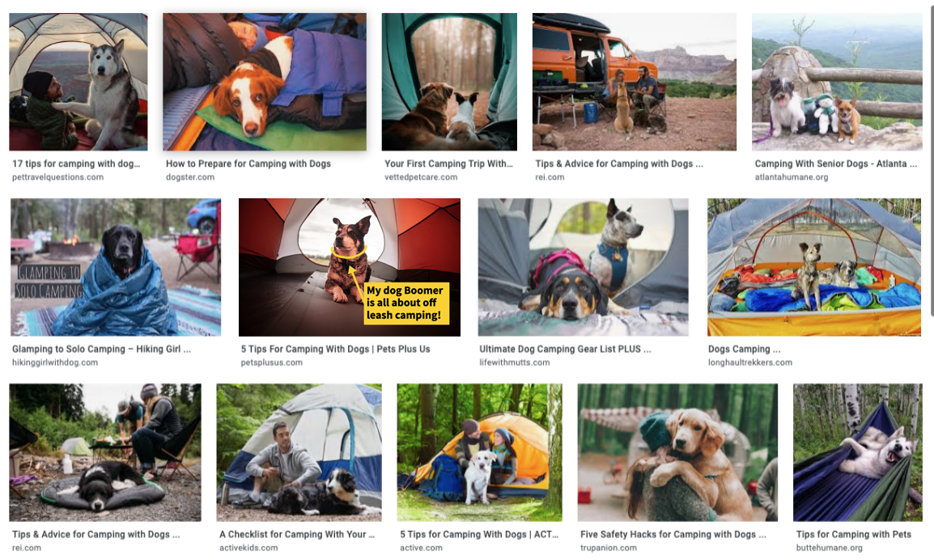
Task: Open 'A Checklist for Camping With Your...' link
Action: tap(297, 534)
